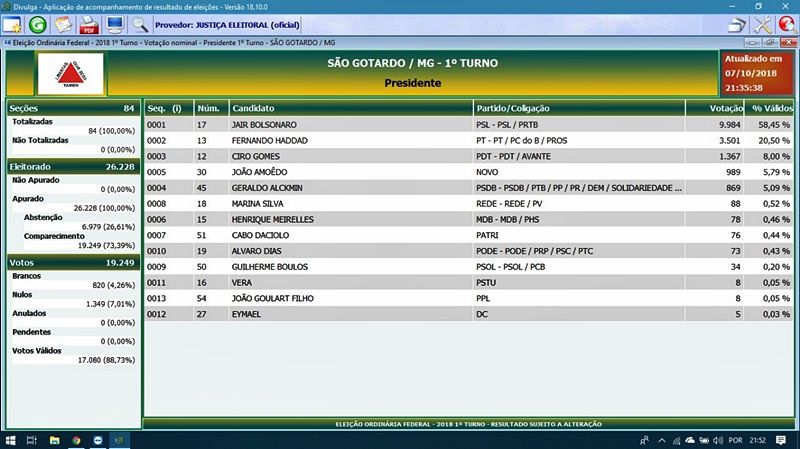Screen dimensions: 800x449
Task: Click the PDF export printer icon
Action: pos(89,24)
